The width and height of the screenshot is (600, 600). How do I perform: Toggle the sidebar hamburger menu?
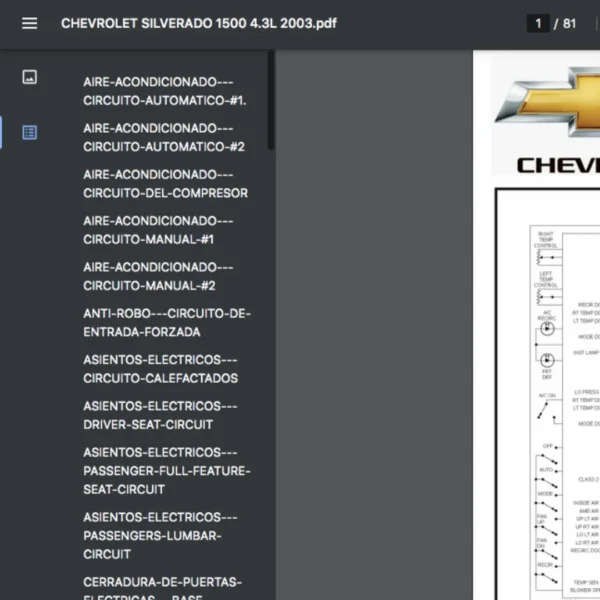coord(29,23)
